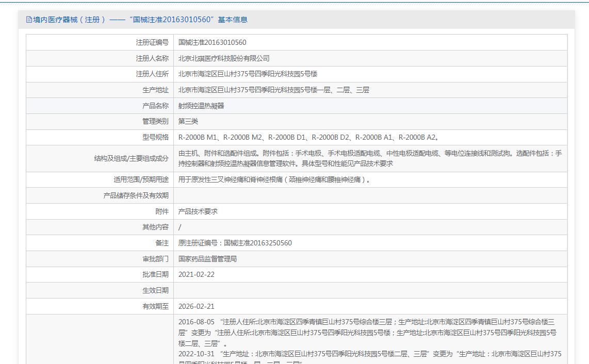Open the 产品技术要求 attachment
Image resolution: width=589 pixels, height=364 pixels.
(198, 211)
